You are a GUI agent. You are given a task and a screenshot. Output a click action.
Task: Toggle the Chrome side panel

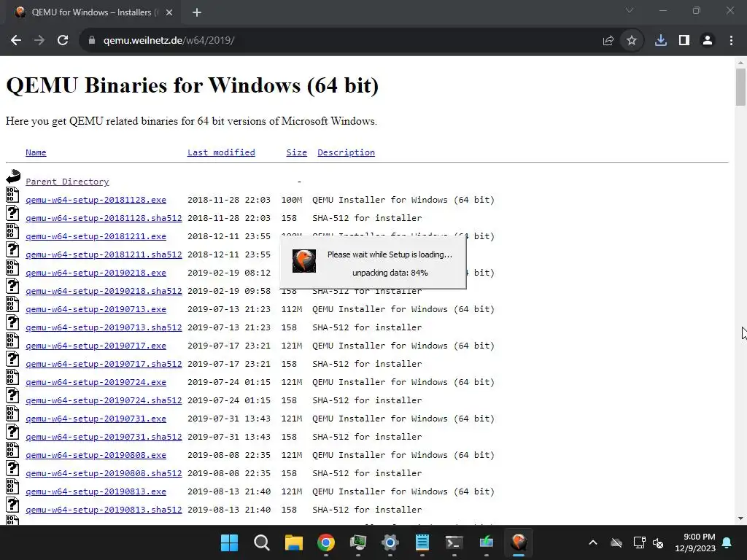[684, 41]
